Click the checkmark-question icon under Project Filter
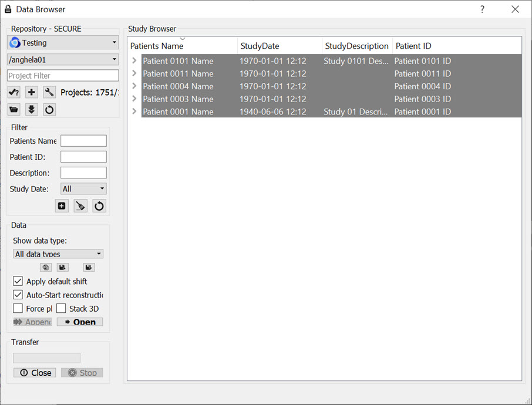 pos(14,92)
